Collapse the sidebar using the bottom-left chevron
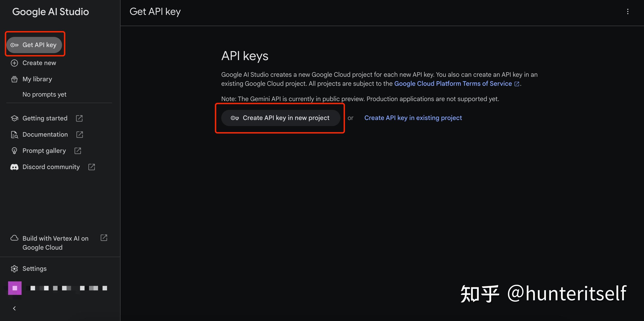The image size is (644, 321). point(14,308)
